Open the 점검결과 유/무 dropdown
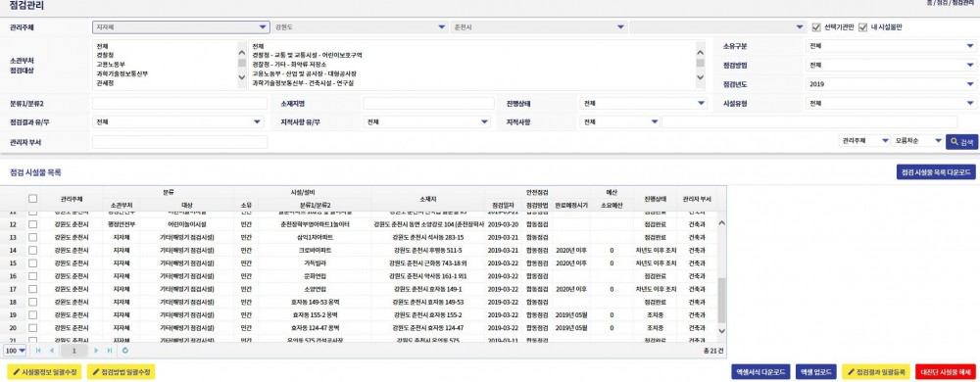 coord(178,123)
